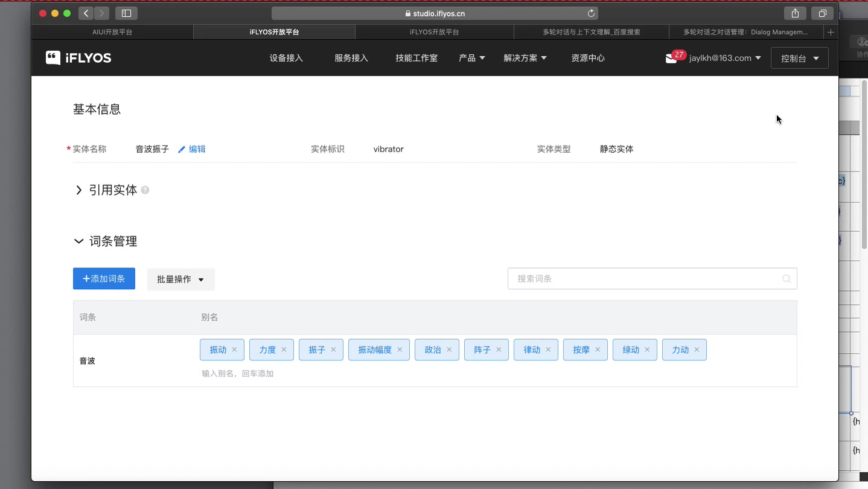Remove the 律动 alias tag
Screen dimensions: 868x489
point(548,350)
